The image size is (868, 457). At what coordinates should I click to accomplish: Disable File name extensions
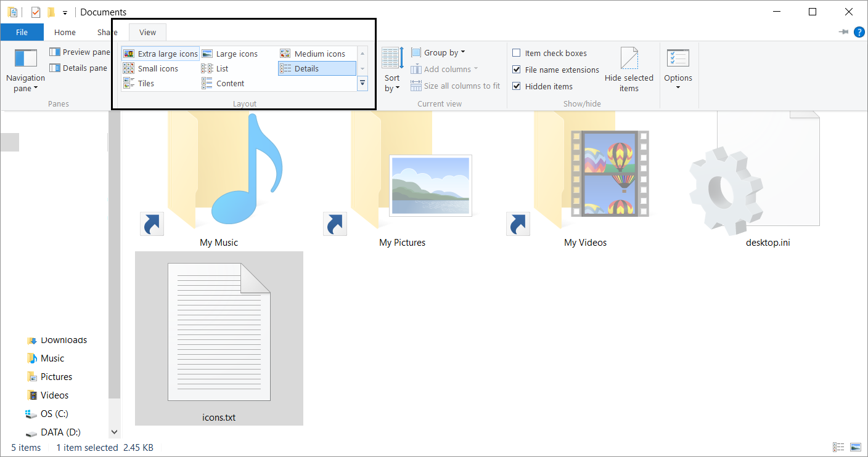point(517,70)
